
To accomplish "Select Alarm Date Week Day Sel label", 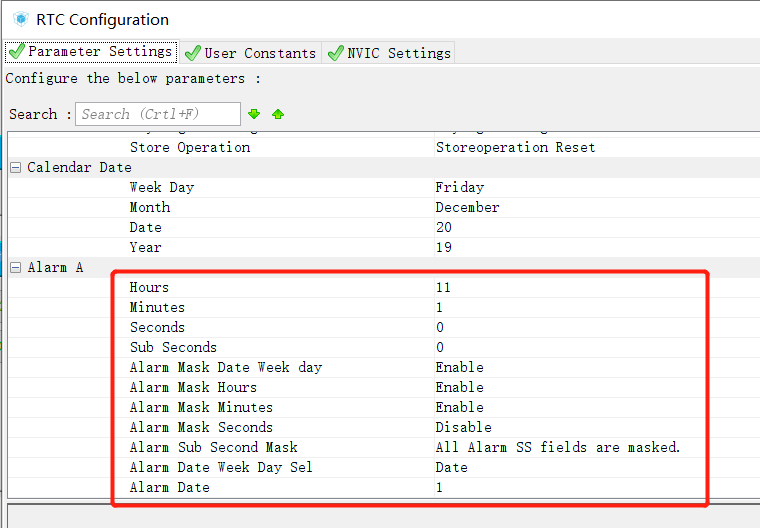I will [x=221, y=467].
